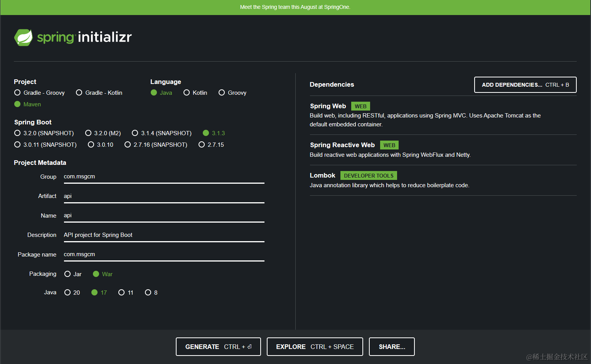Click the Spring Web dependency entry
591x364 pixels.
tap(443, 115)
